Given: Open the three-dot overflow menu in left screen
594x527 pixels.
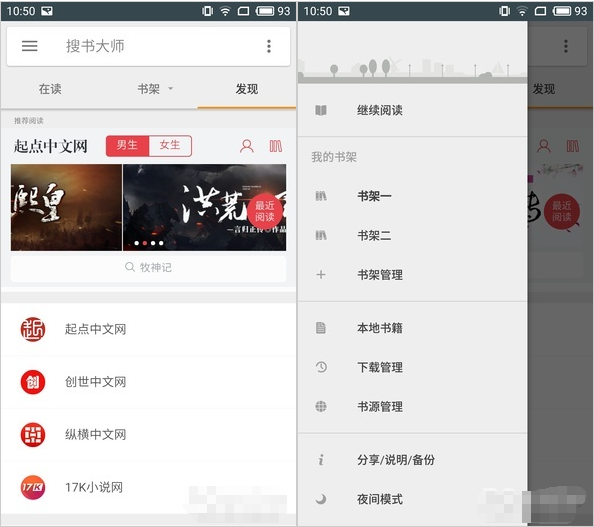Looking at the screenshot, I should [269, 46].
